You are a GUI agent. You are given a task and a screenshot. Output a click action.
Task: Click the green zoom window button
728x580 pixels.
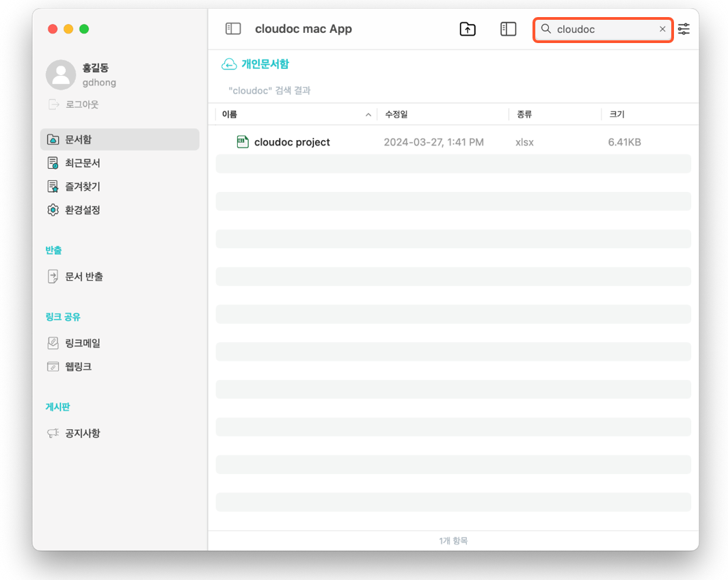[x=84, y=29]
